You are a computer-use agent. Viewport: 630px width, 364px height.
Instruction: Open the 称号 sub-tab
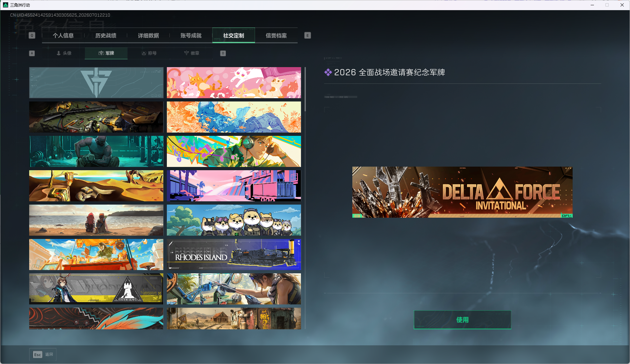[x=149, y=53]
